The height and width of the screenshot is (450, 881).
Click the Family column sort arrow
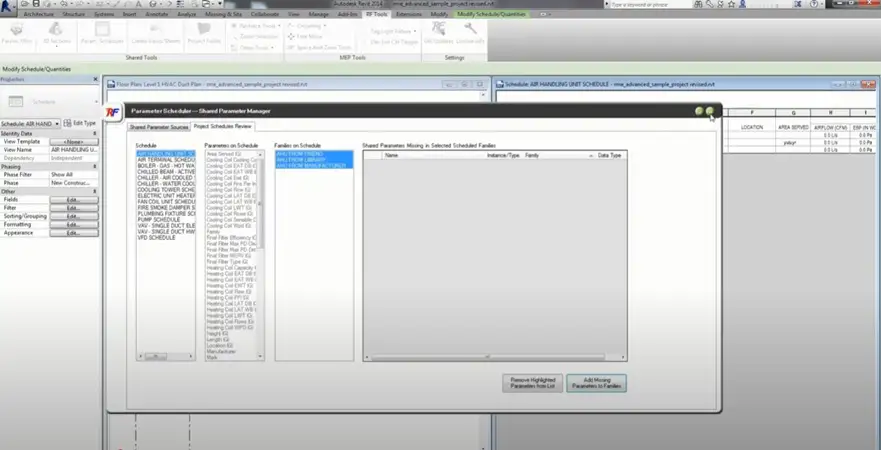[591, 155]
